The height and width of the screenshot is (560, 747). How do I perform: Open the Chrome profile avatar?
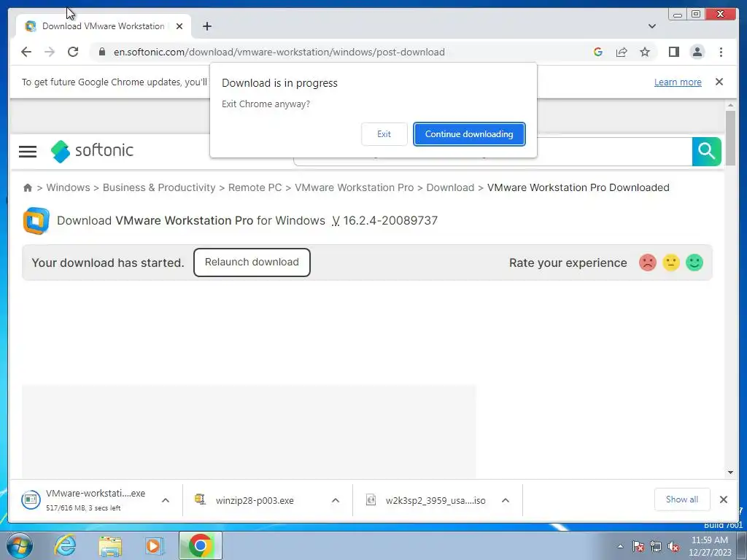(x=697, y=52)
